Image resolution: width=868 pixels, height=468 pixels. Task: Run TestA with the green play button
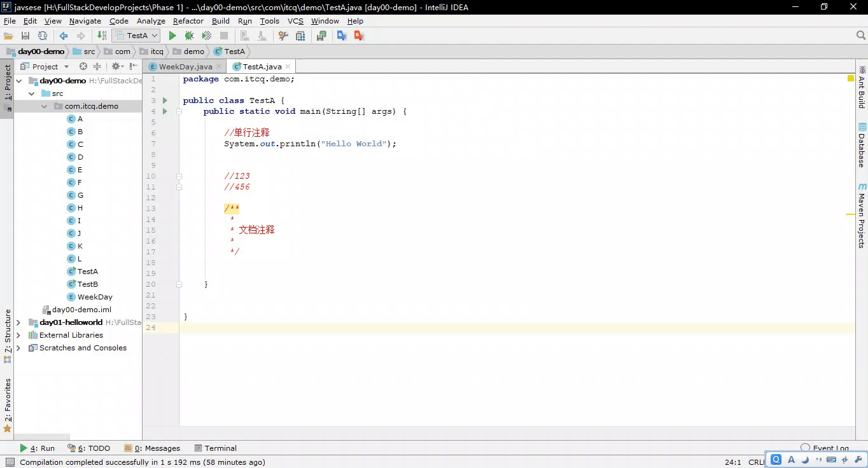[172, 36]
